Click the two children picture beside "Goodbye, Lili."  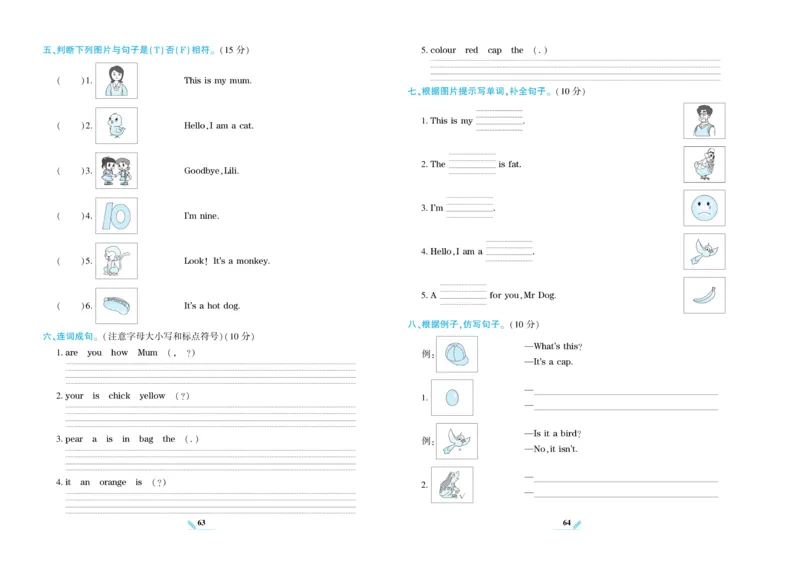pos(116,171)
